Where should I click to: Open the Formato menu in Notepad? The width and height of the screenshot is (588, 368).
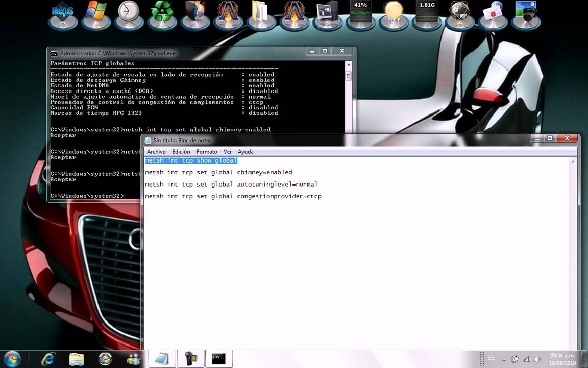207,152
